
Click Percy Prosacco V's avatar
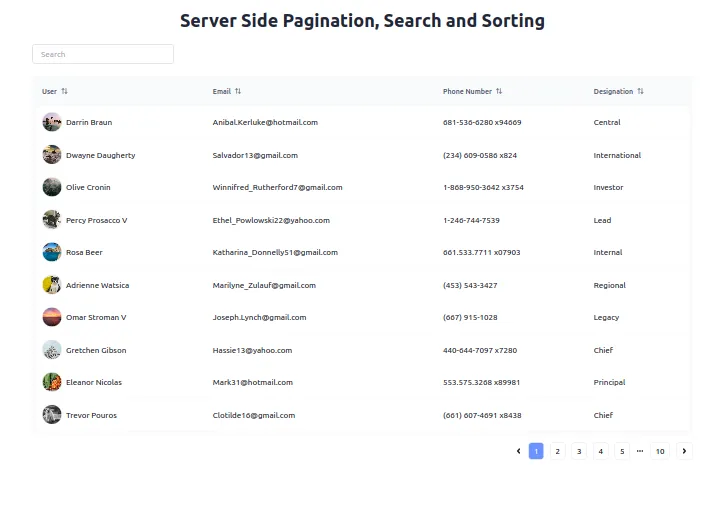[x=52, y=220]
